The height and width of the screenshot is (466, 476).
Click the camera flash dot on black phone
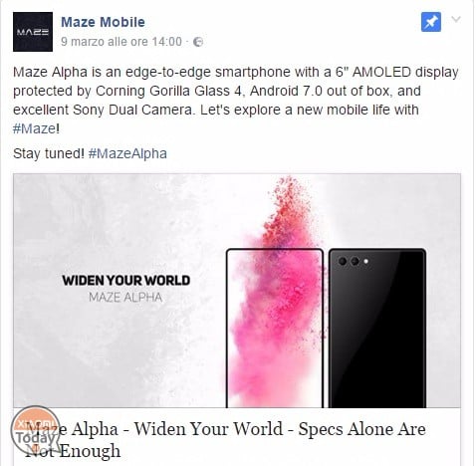point(366,261)
